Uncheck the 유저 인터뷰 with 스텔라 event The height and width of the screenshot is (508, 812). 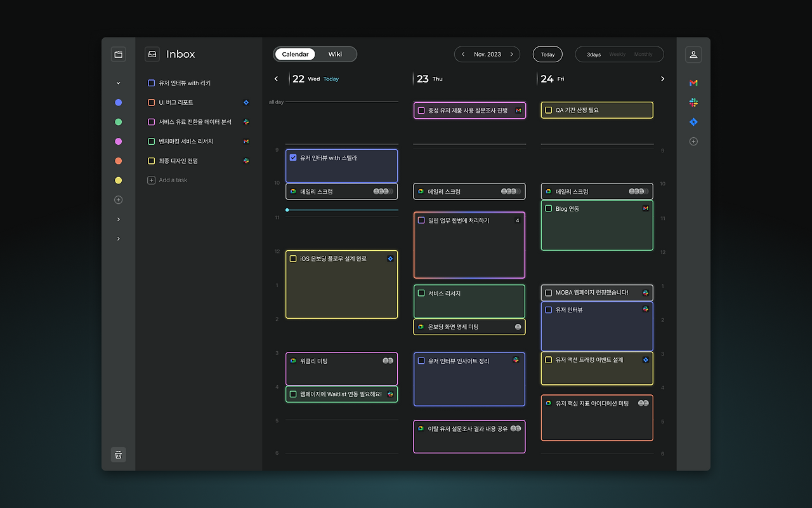tap(293, 157)
